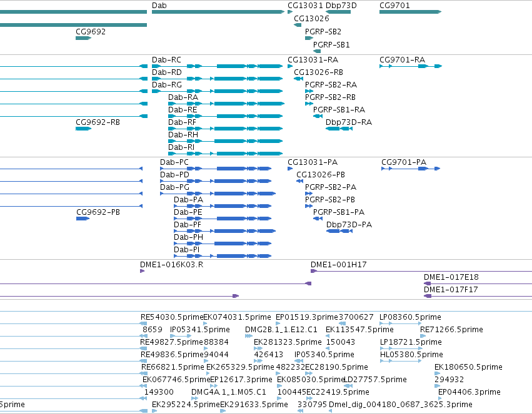Select the Dab-RF transcript
Image resolution: width=532 pixels, height=414 pixels.
click(225, 129)
